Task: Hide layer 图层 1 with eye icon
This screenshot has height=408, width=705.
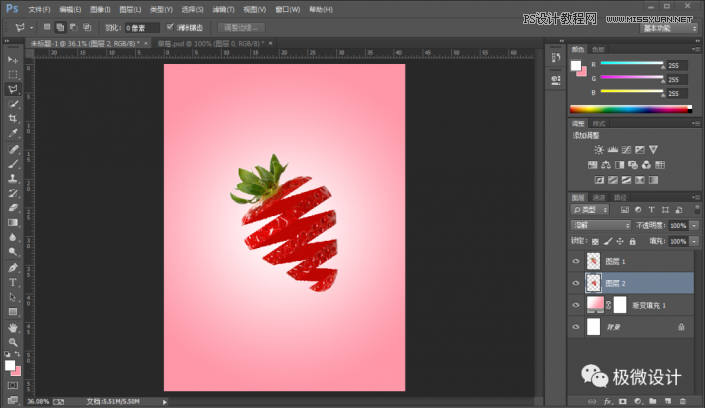Action: (x=575, y=260)
